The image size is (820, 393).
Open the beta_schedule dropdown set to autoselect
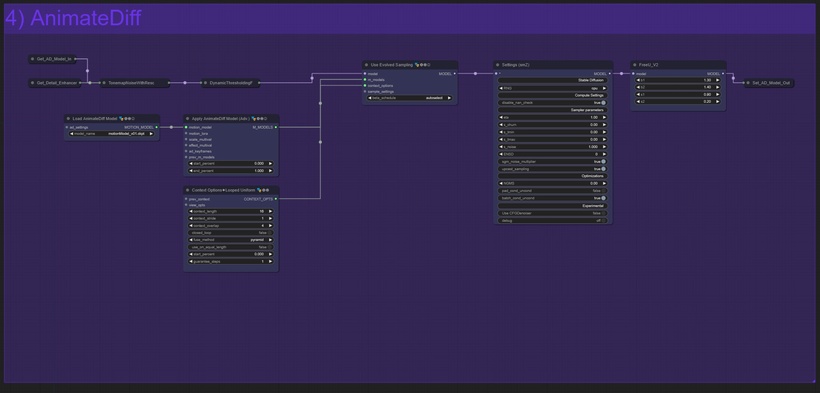tap(409, 98)
